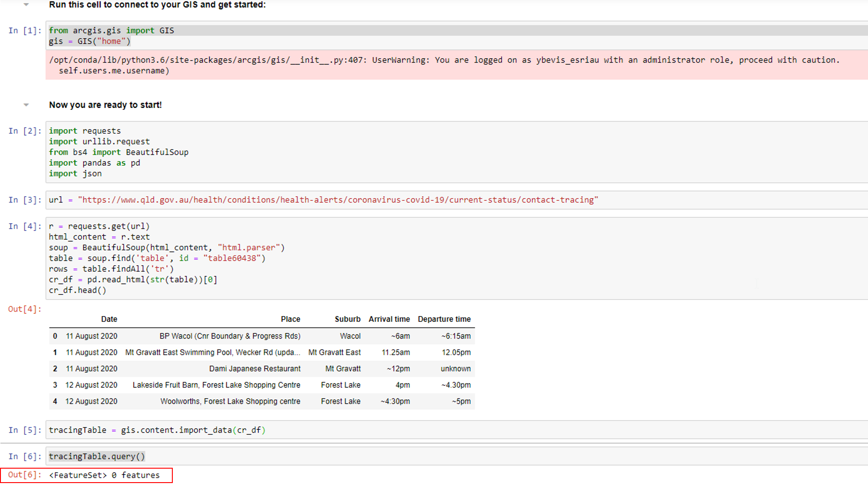Click the Out[6] output prompt
868x488 pixels.
point(25,475)
